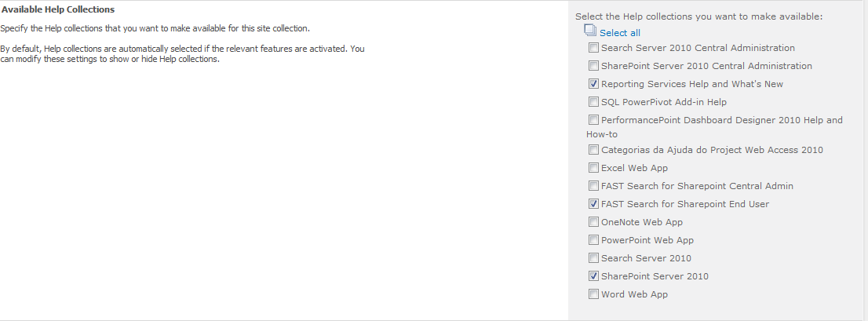Viewport: 868px width, 321px height.
Task: Enable the Excel Web App checkbox
Action: click(x=593, y=168)
